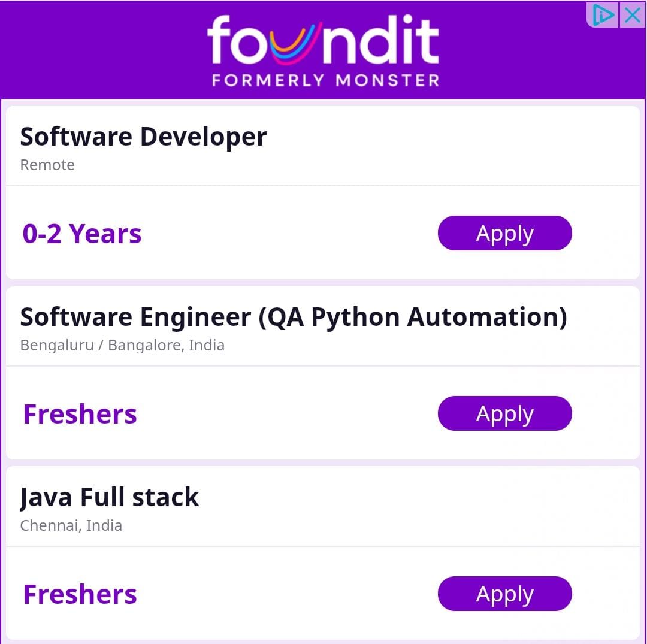This screenshot has width=647, height=644.
Task: Click the Bengaluru / Bangalore, India location
Action: coord(122,346)
